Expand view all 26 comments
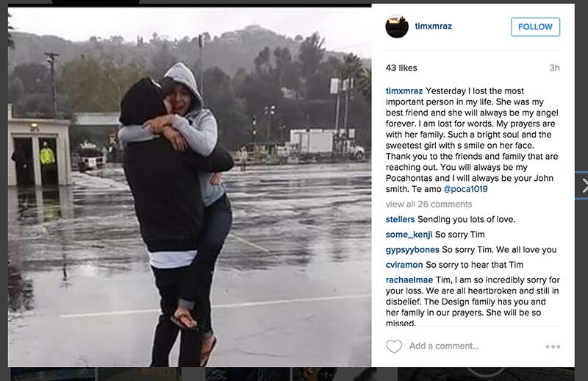This screenshot has width=588, height=381. (x=429, y=204)
